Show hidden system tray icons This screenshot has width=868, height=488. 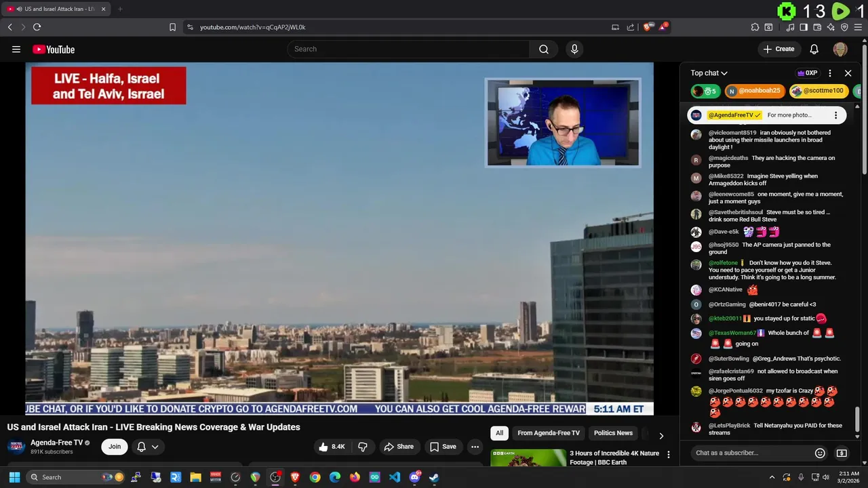point(772,477)
